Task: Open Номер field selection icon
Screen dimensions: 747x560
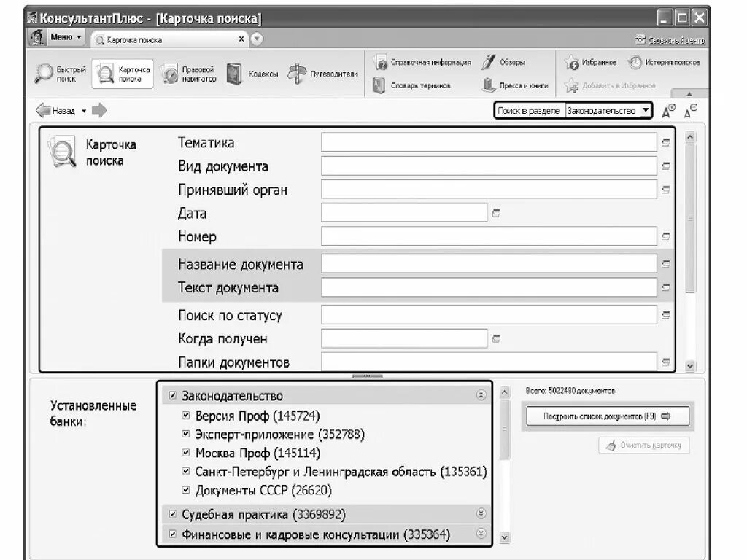Action: click(x=666, y=236)
